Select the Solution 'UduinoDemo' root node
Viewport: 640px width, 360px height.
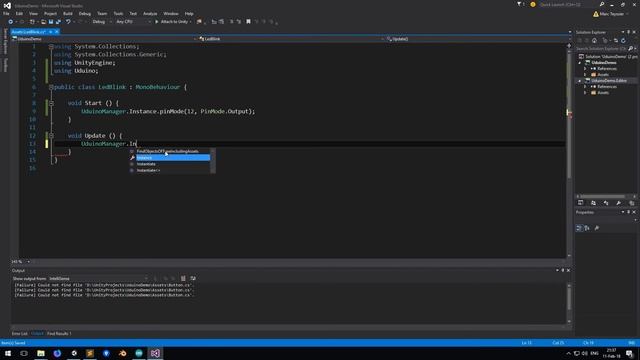click(608, 57)
